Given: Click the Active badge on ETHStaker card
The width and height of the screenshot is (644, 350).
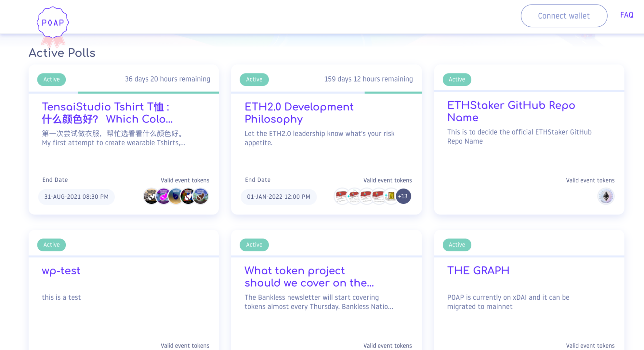Looking at the screenshot, I should [457, 79].
